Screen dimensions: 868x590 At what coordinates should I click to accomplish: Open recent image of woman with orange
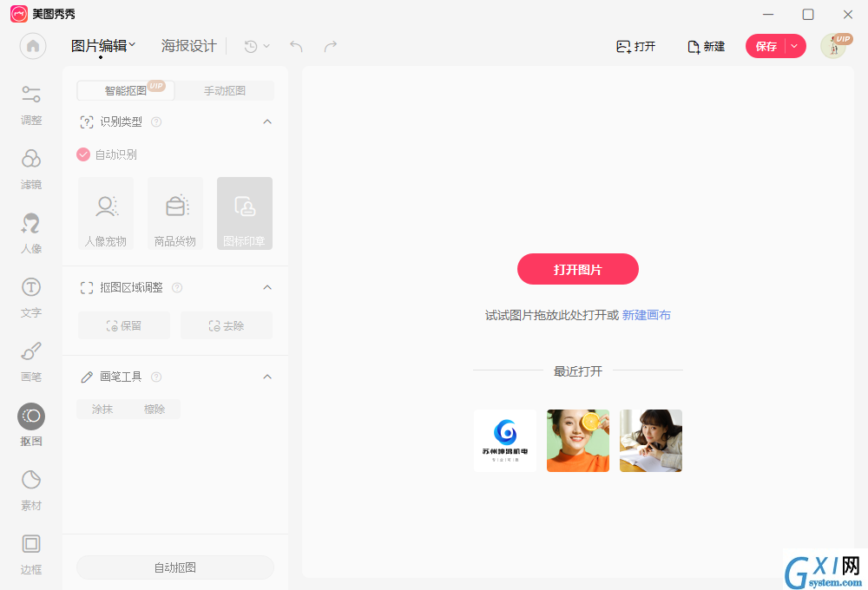click(578, 441)
